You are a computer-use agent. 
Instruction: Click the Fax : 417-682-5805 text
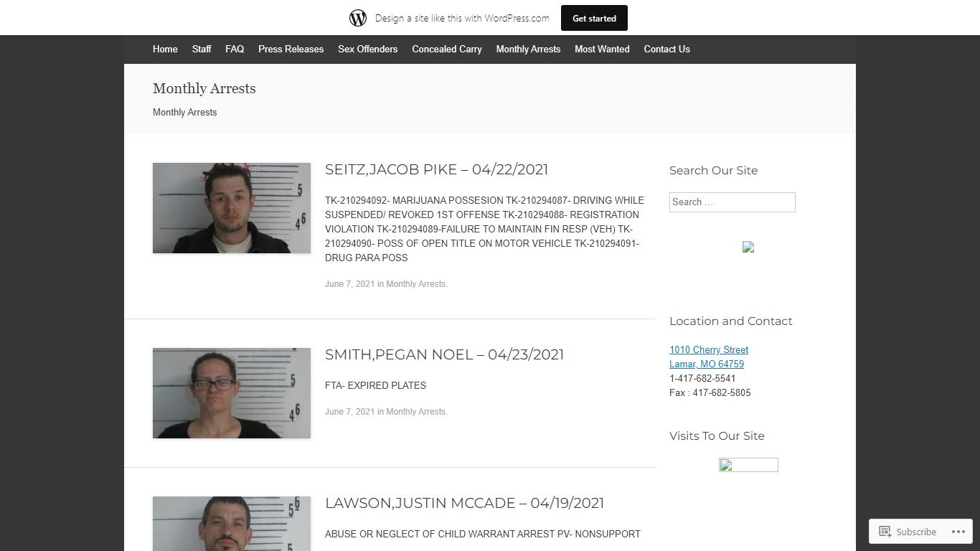click(710, 392)
